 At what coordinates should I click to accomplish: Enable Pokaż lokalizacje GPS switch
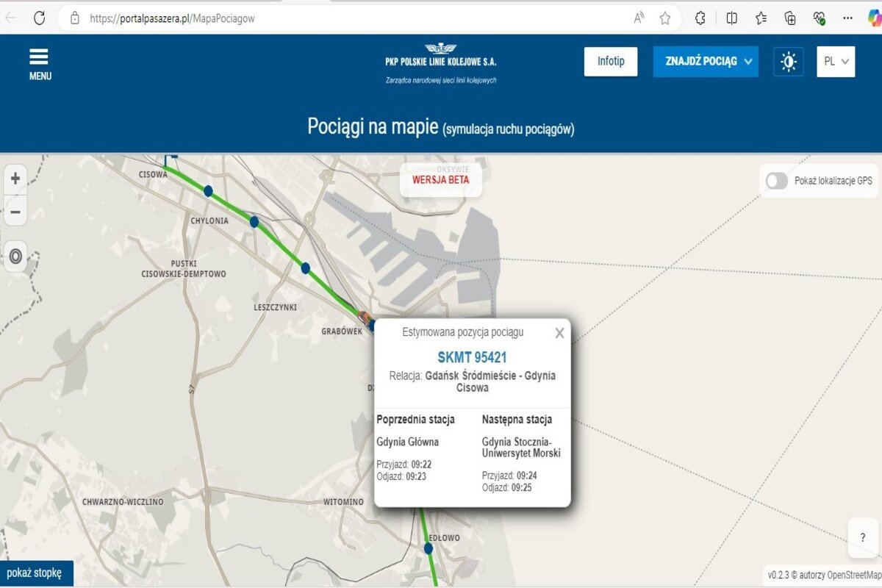coord(776,181)
